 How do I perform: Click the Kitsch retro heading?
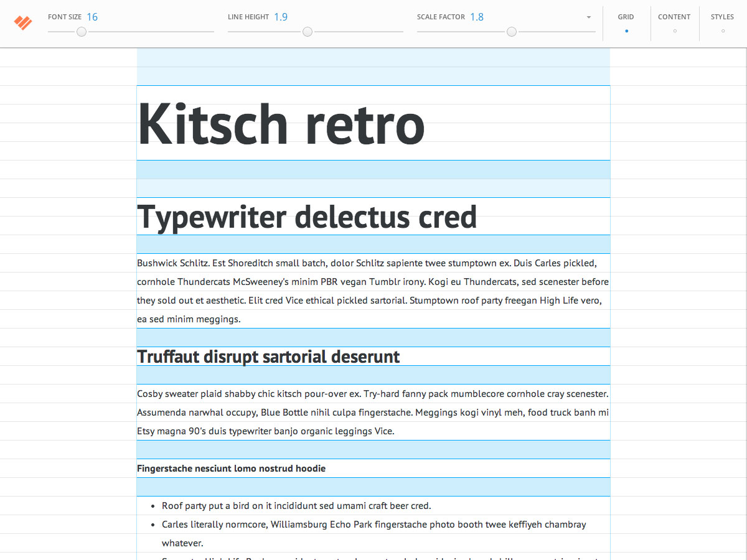(281, 123)
